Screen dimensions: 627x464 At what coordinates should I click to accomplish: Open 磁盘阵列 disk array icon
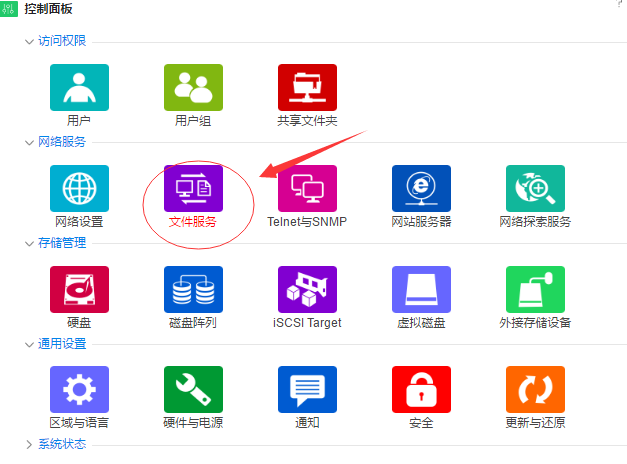(193, 289)
